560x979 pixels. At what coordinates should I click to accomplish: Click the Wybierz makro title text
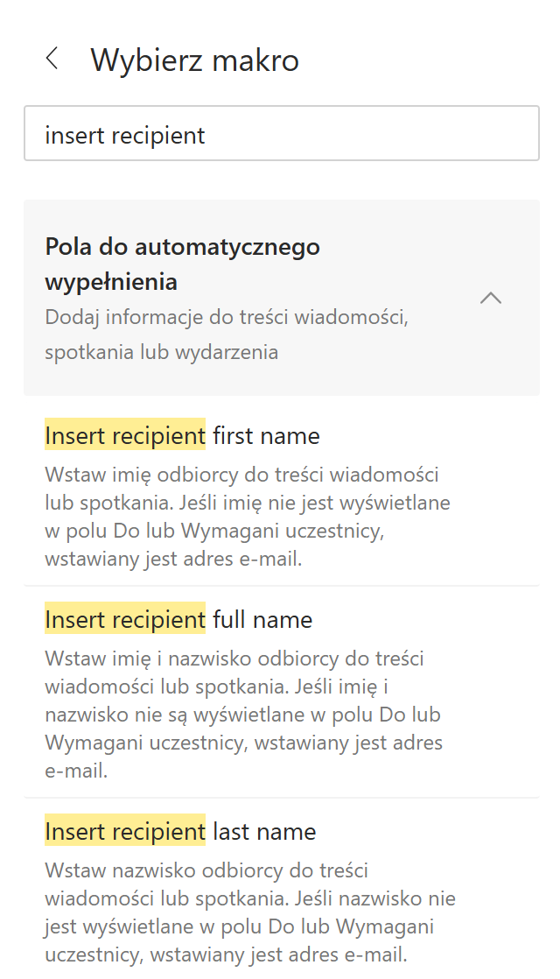point(194,59)
